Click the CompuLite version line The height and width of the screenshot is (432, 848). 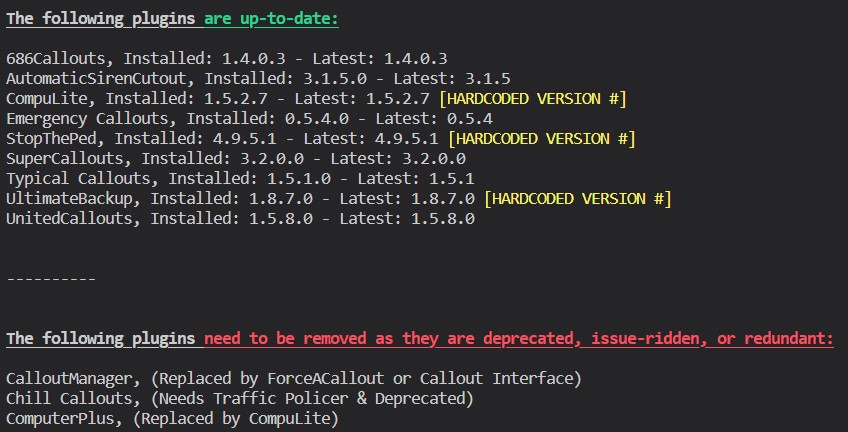pyautogui.click(x=217, y=98)
